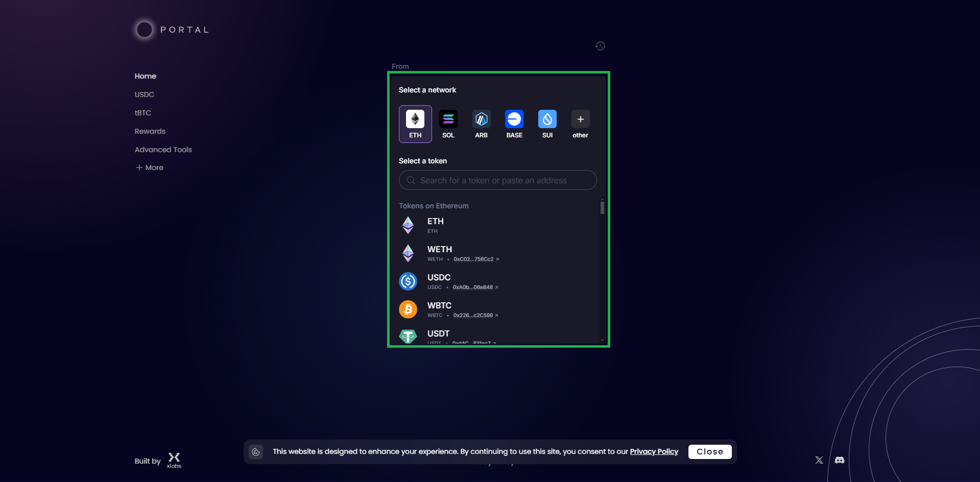Click the token list scrollbar

point(602,208)
